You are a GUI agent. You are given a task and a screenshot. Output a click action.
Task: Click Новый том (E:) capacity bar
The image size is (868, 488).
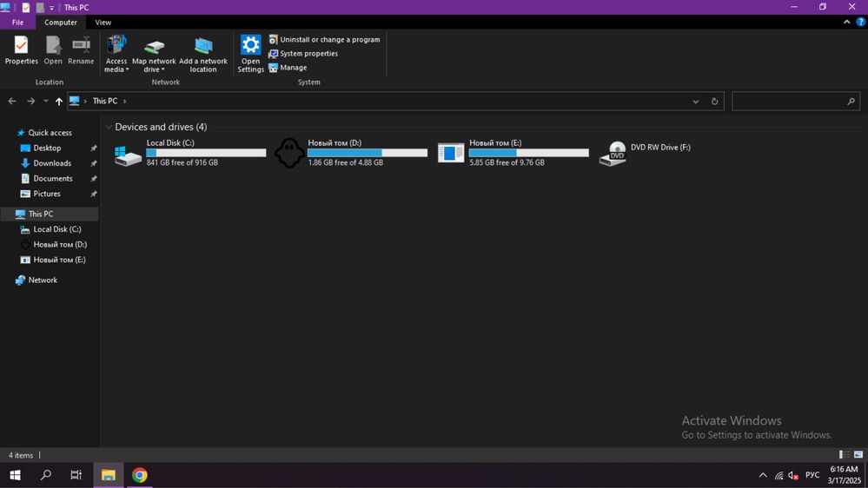(x=528, y=153)
